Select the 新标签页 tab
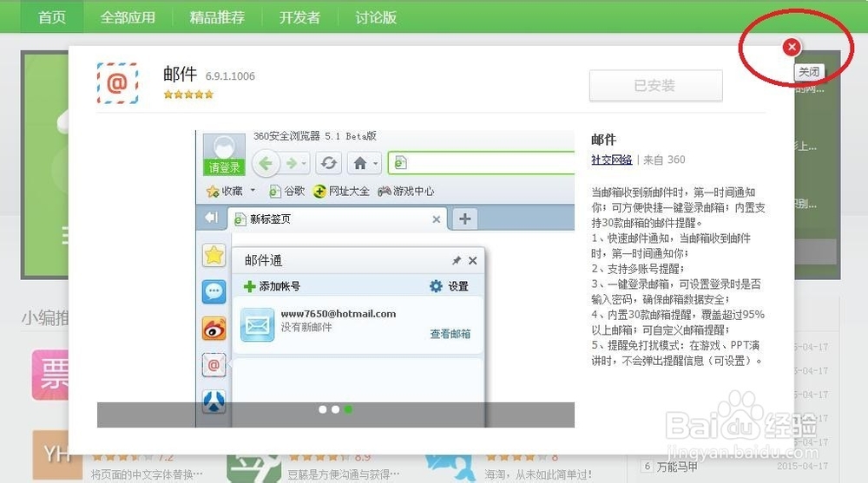Viewport: 868px width, 483px height. [338, 219]
